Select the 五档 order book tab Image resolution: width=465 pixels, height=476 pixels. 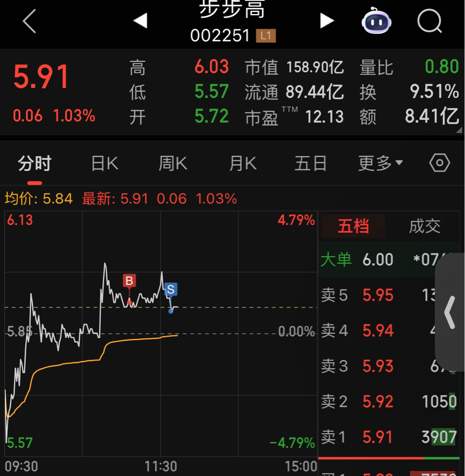[x=353, y=226]
